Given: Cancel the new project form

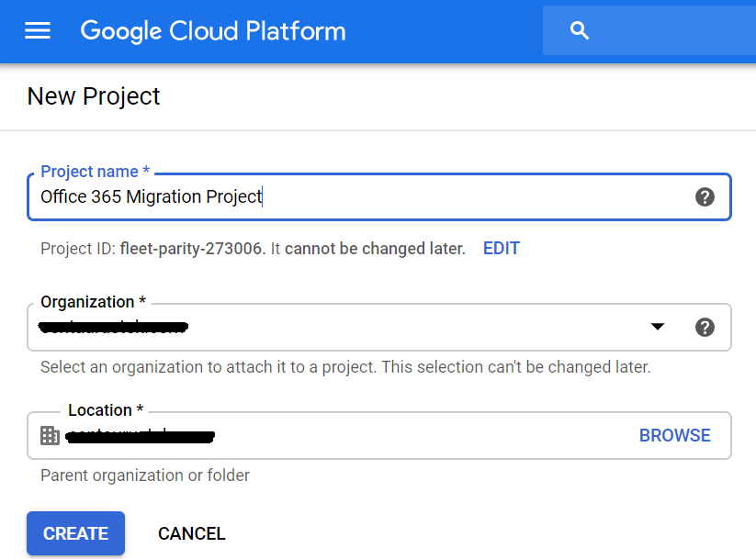Looking at the screenshot, I should pos(191,533).
